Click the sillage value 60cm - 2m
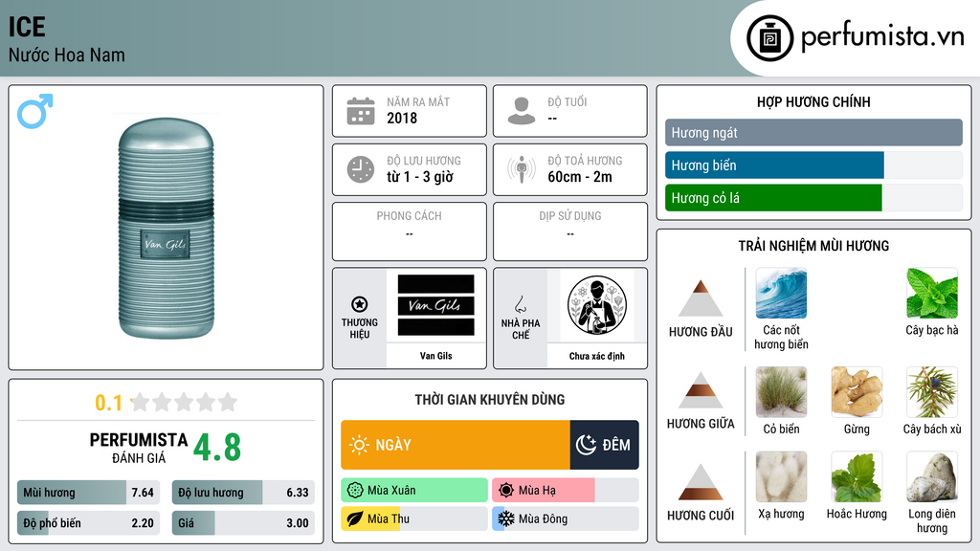Image resolution: width=980 pixels, height=551 pixels. coord(580,177)
